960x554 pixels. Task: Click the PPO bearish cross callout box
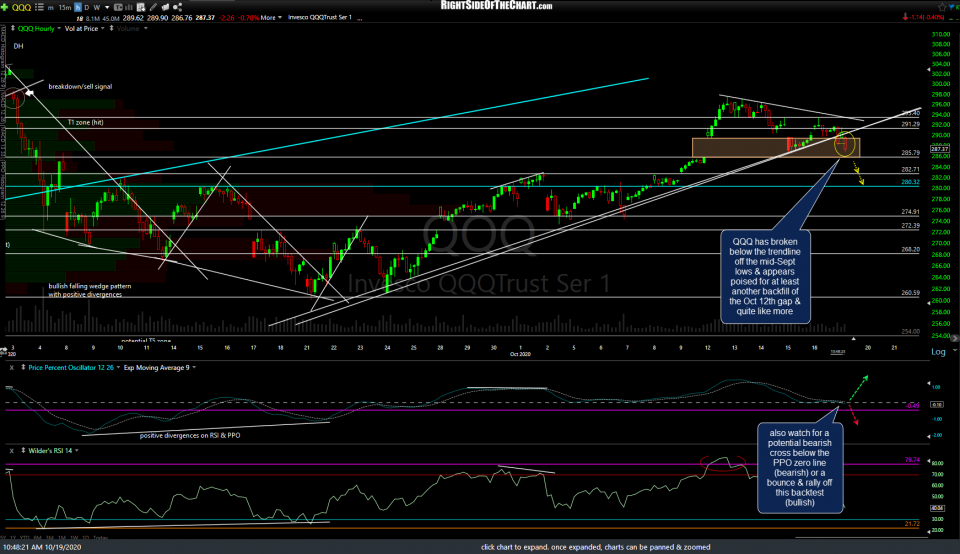point(799,468)
